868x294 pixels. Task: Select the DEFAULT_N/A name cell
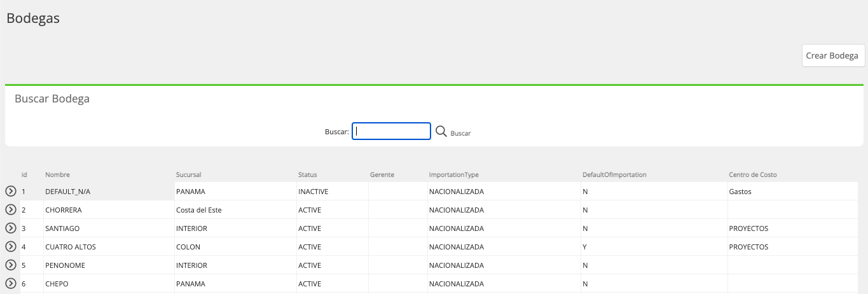[108, 192]
